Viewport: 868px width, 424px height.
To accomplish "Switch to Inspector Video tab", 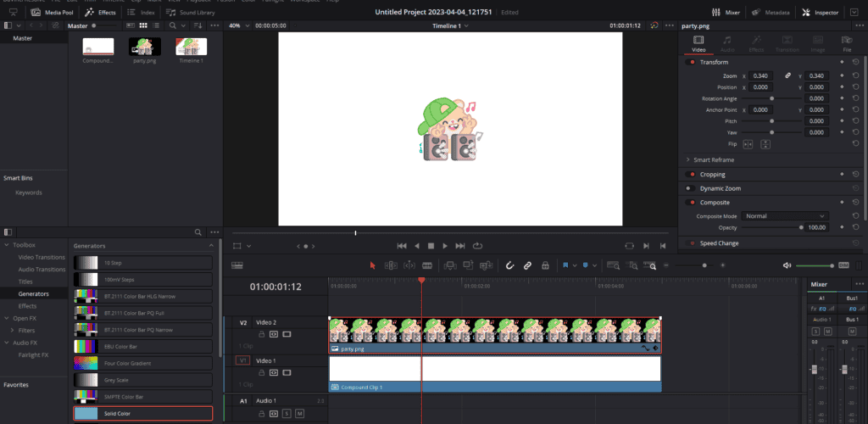I will (x=698, y=44).
